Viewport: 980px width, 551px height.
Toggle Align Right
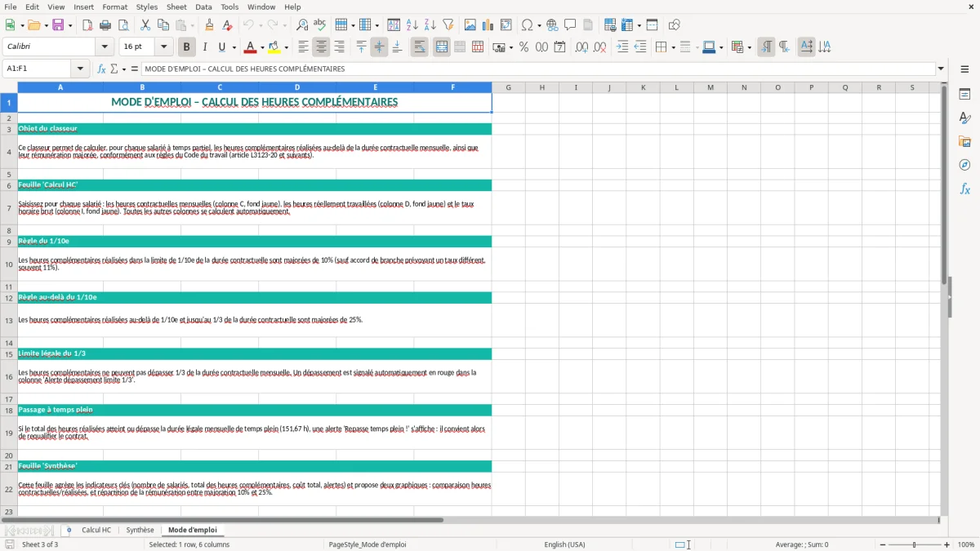coord(339,47)
